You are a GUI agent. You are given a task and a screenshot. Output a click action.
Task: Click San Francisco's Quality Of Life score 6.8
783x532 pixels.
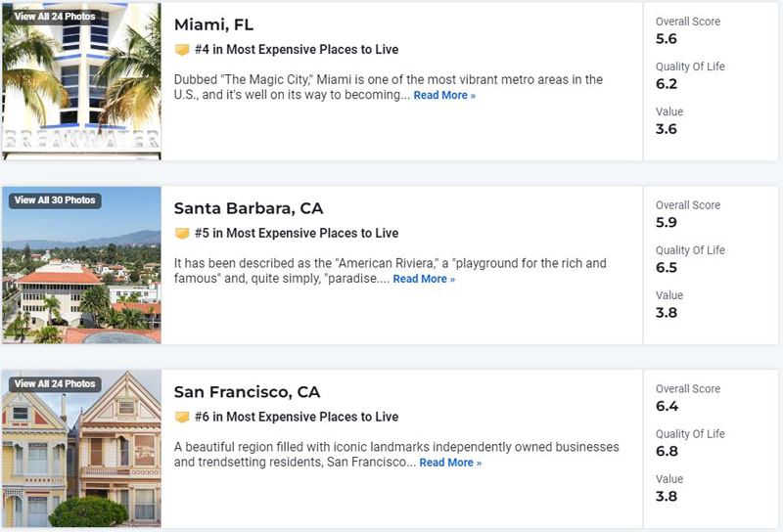coord(667,451)
